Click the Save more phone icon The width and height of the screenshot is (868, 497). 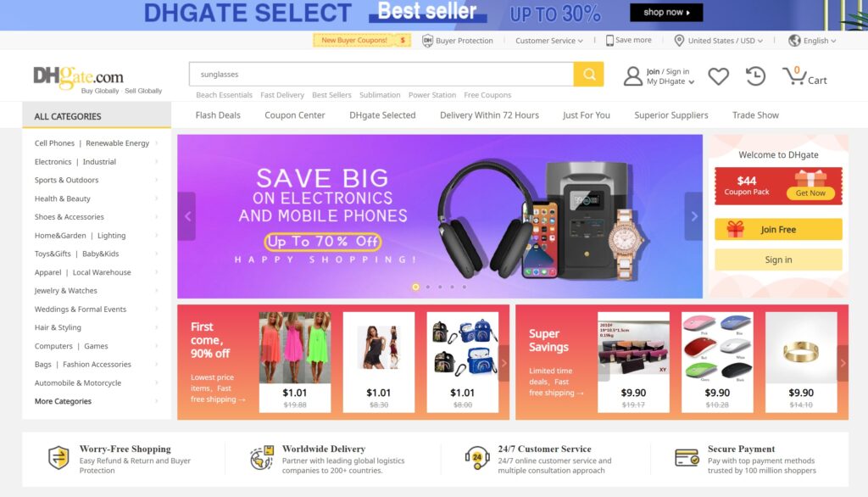(x=609, y=41)
